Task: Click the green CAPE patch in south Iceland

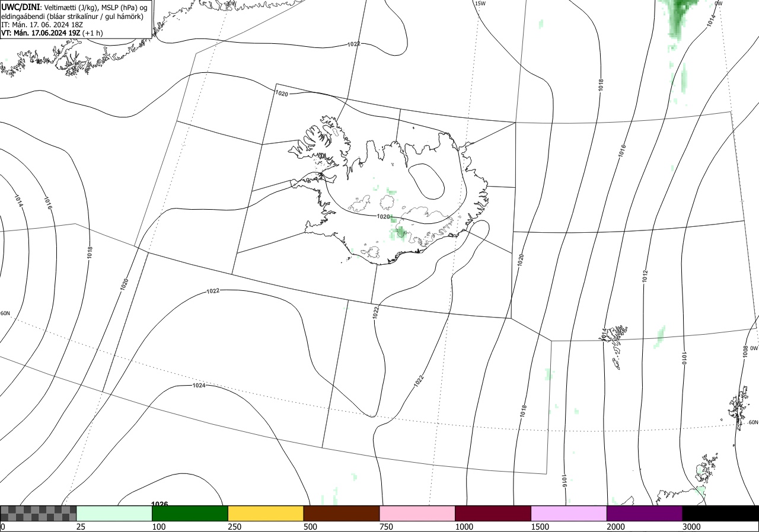Action: [x=400, y=232]
